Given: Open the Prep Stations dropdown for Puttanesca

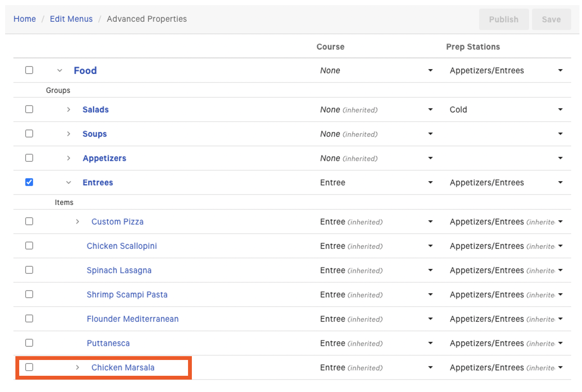Looking at the screenshot, I should (x=560, y=343).
